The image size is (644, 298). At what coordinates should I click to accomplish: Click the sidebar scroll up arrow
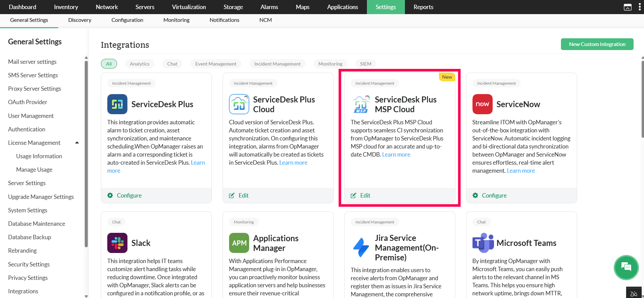(86, 57)
